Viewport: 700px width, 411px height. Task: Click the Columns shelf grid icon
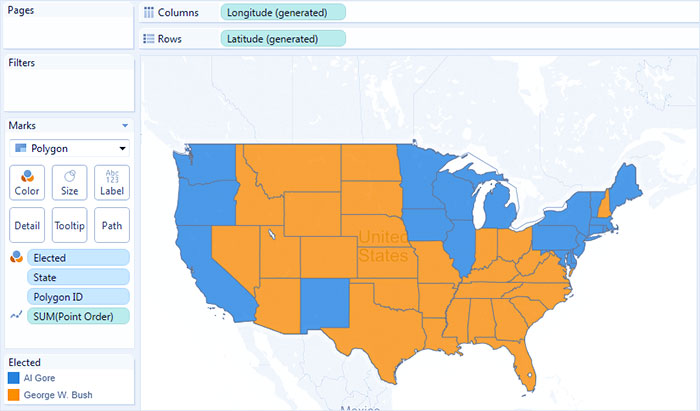point(148,12)
